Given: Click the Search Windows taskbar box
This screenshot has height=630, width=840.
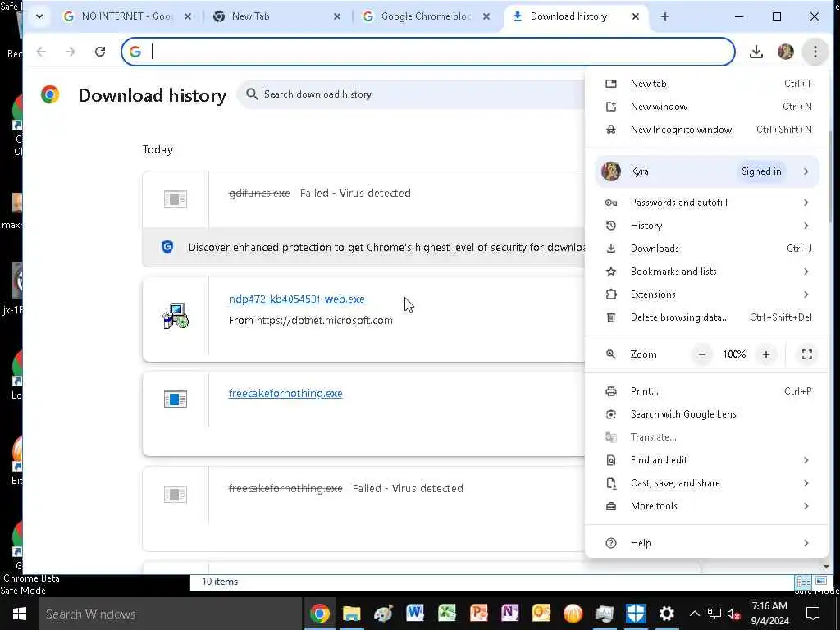Looking at the screenshot, I should click(x=171, y=614).
